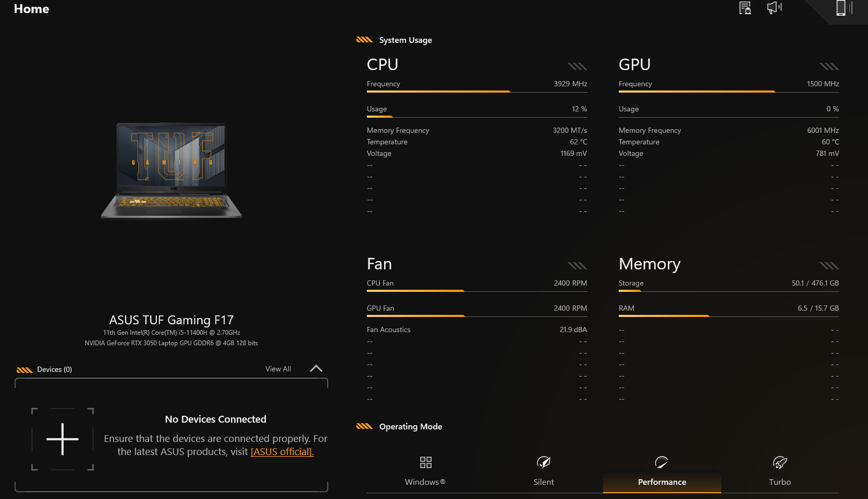Image resolution: width=868 pixels, height=499 pixels.
Task: Open the announcements megaphone icon
Action: (774, 8)
